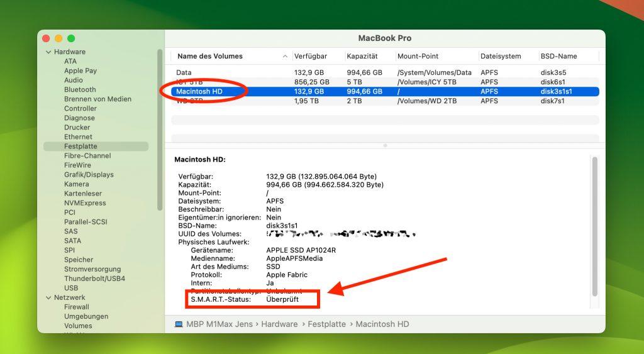Viewport: 644px width, 354px height.
Task: Open PCI sidebar entry
Action: pos(70,213)
